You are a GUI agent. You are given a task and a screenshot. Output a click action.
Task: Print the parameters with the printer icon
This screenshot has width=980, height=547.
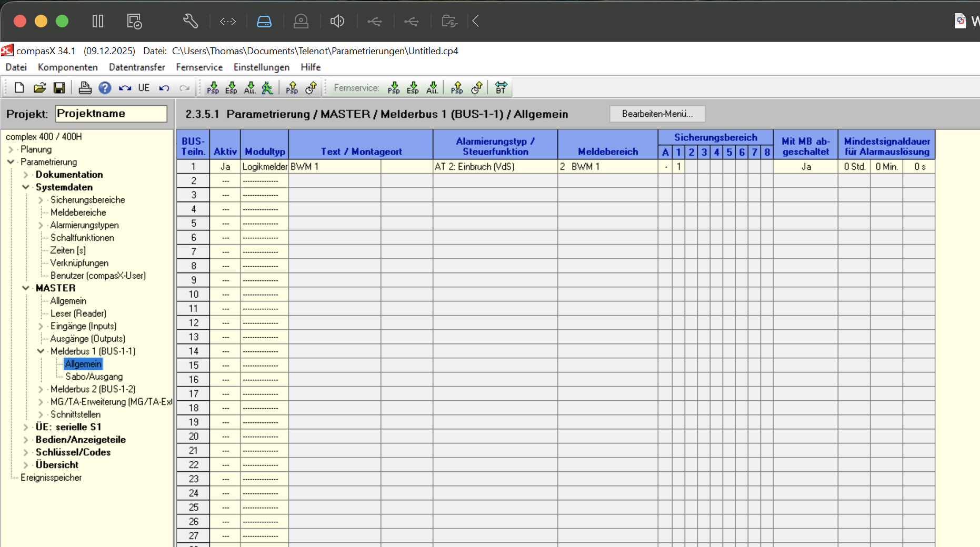[x=85, y=88]
